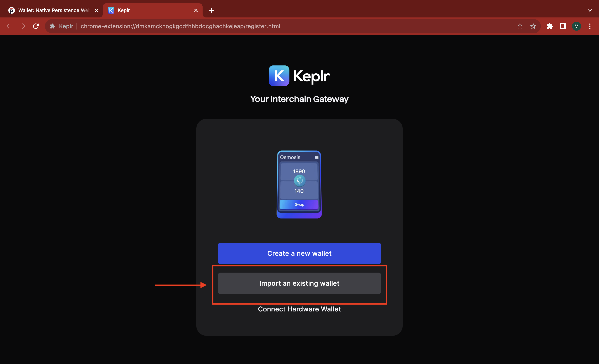Click the browser forward arrow
Image resolution: width=599 pixels, height=364 pixels.
point(22,26)
